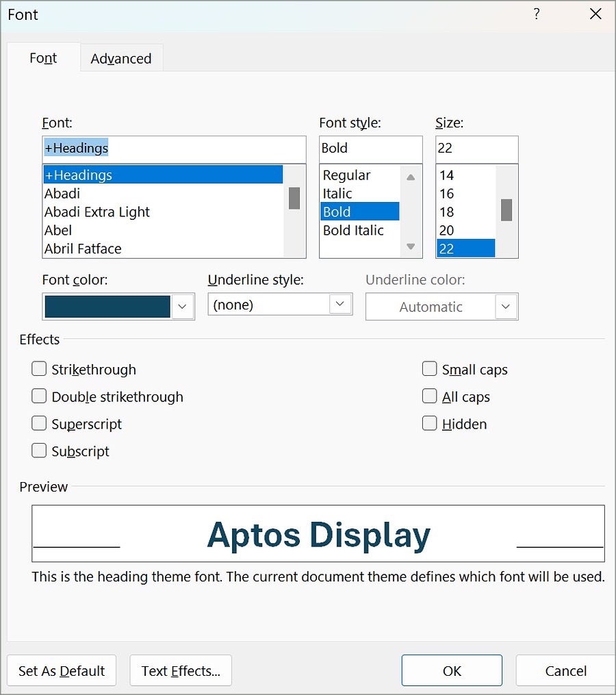Expand the Underline style dropdown
The width and height of the screenshot is (616, 695).
(x=340, y=304)
